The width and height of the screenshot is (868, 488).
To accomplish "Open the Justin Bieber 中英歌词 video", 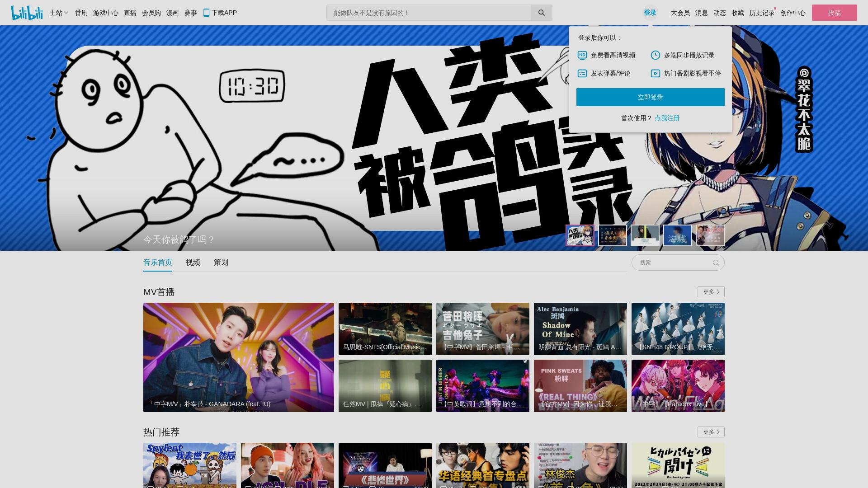I will [483, 386].
